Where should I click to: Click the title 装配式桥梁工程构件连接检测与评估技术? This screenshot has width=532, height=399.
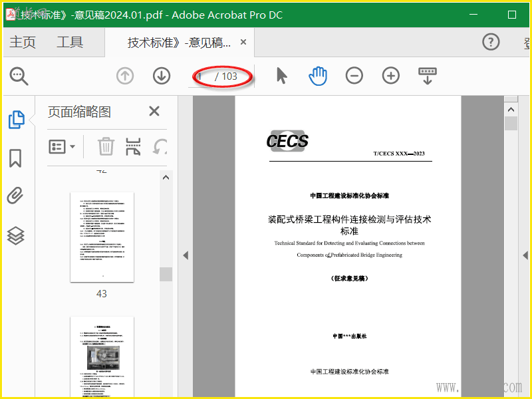coord(350,219)
